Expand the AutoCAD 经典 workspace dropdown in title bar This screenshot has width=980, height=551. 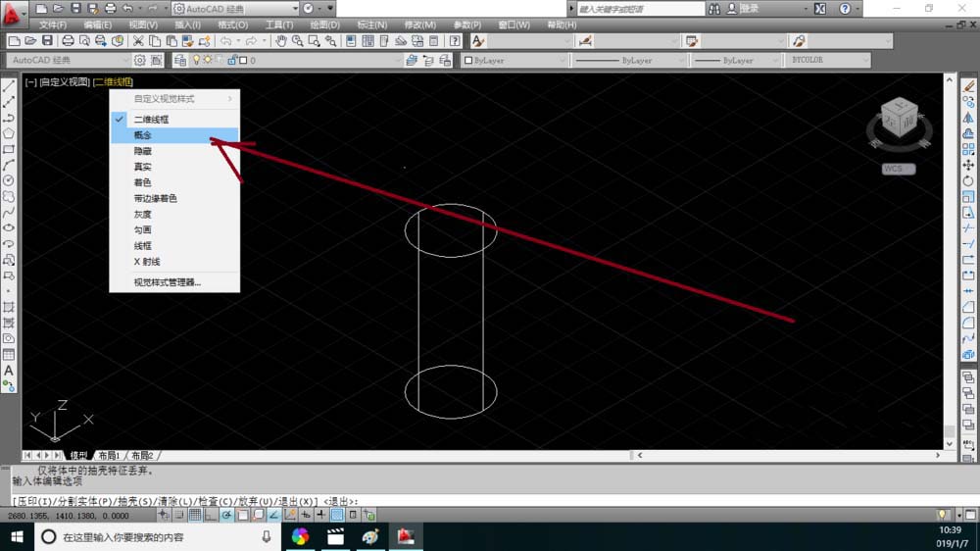click(x=295, y=9)
